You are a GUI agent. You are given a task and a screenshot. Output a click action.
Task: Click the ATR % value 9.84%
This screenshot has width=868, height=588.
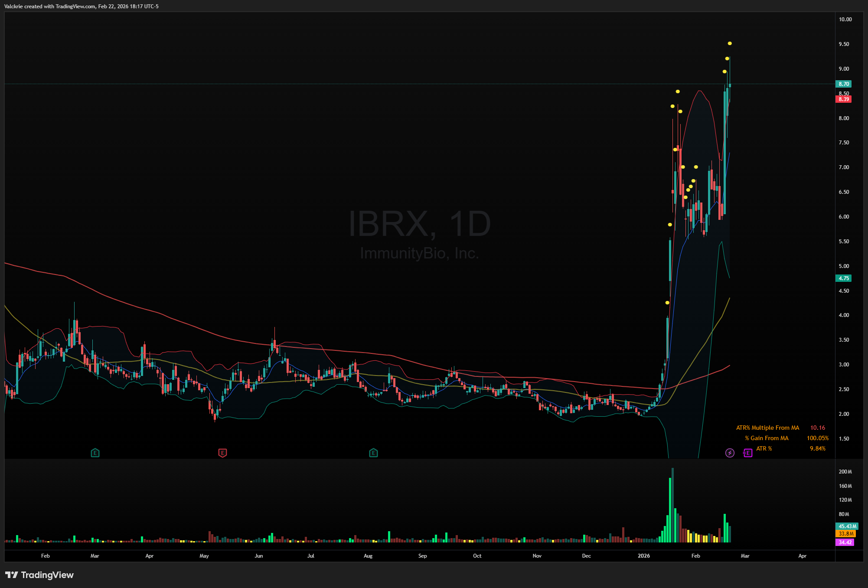[817, 449]
